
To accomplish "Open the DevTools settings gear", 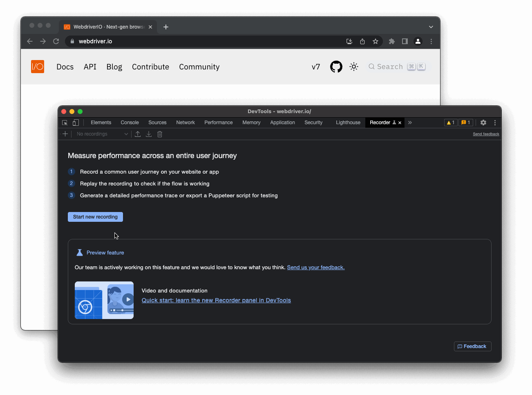I will point(483,123).
